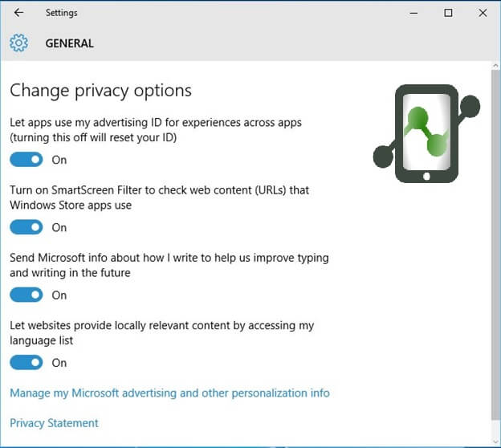The width and height of the screenshot is (501, 448).
Task: Click the phone graph logo image
Action: coord(426,133)
